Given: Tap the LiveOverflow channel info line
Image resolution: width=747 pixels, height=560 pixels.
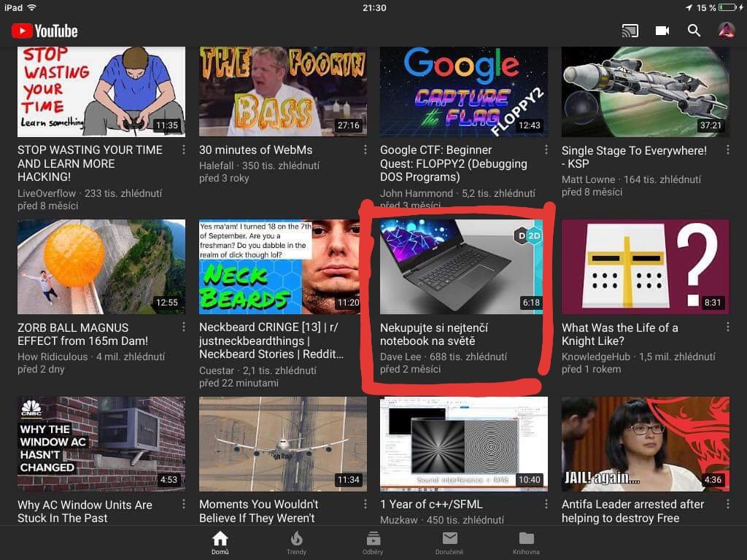Looking at the screenshot, I should (90, 193).
